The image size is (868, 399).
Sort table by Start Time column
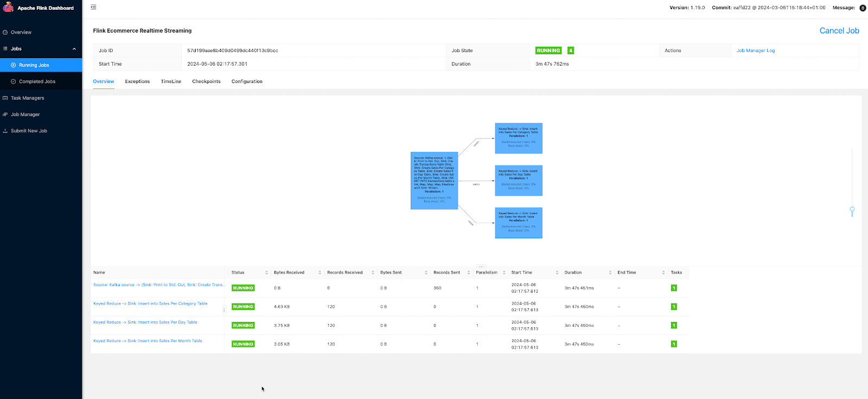coord(557,273)
